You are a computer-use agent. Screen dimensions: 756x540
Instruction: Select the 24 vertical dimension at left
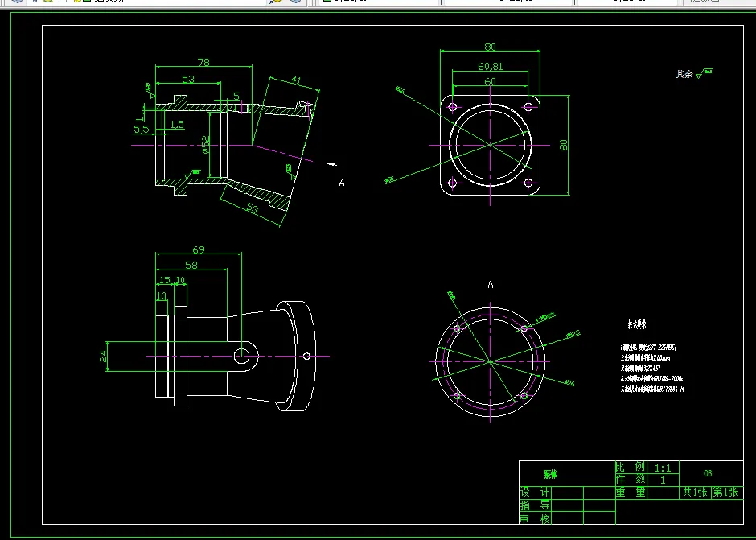click(x=103, y=357)
